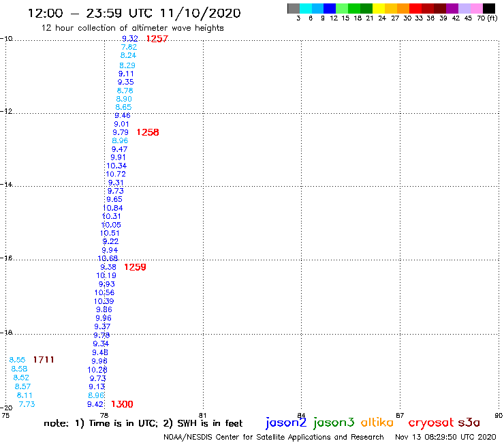The image size is (504, 443).
Task: Click the wave height value 8.90
Action: coord(124,99)
